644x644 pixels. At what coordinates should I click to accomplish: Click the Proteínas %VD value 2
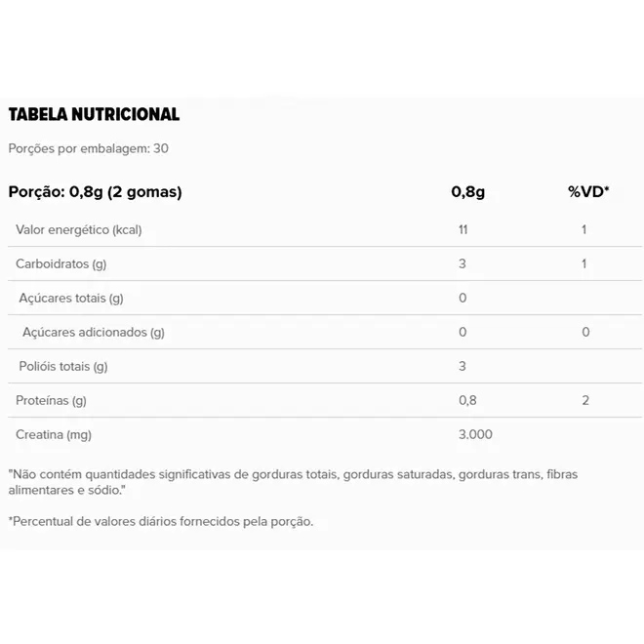[x=585, y=400]
